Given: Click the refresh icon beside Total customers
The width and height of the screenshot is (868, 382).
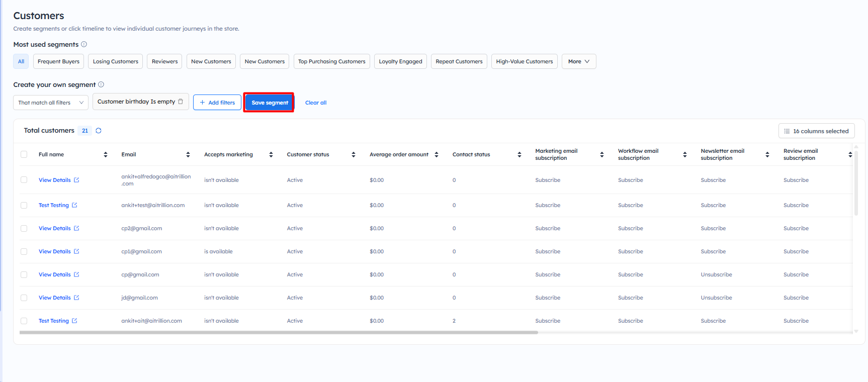Looking at the screenshot, I should point(99,131).
